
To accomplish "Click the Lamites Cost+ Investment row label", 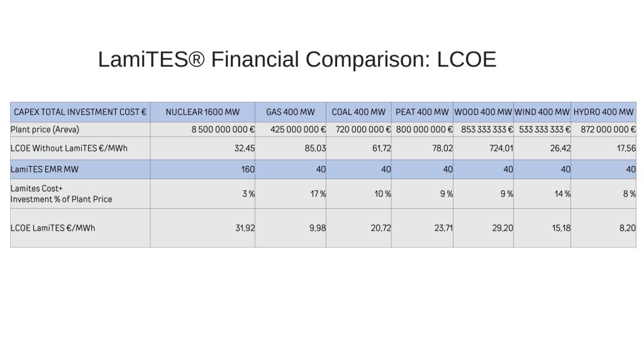I will coord(61,194).
